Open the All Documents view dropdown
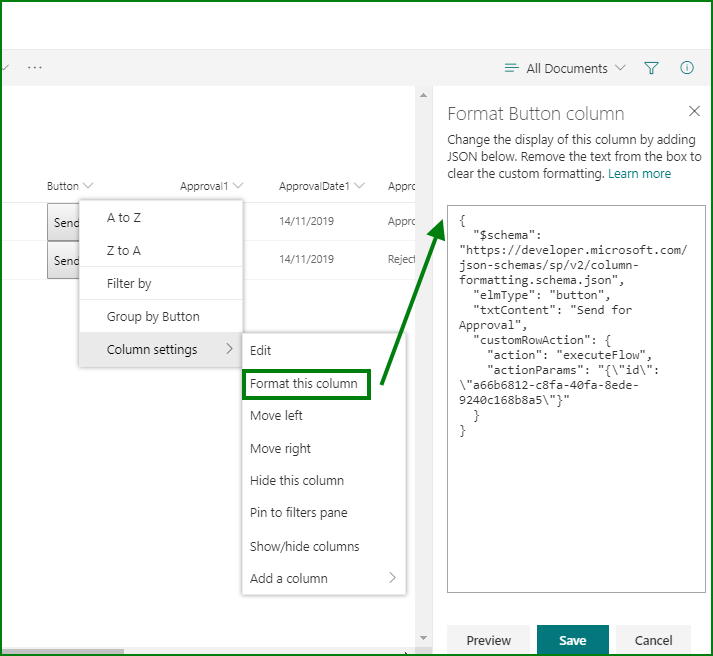Image resolution: width=713 pixels, height=656 pixels. point(566,68)
